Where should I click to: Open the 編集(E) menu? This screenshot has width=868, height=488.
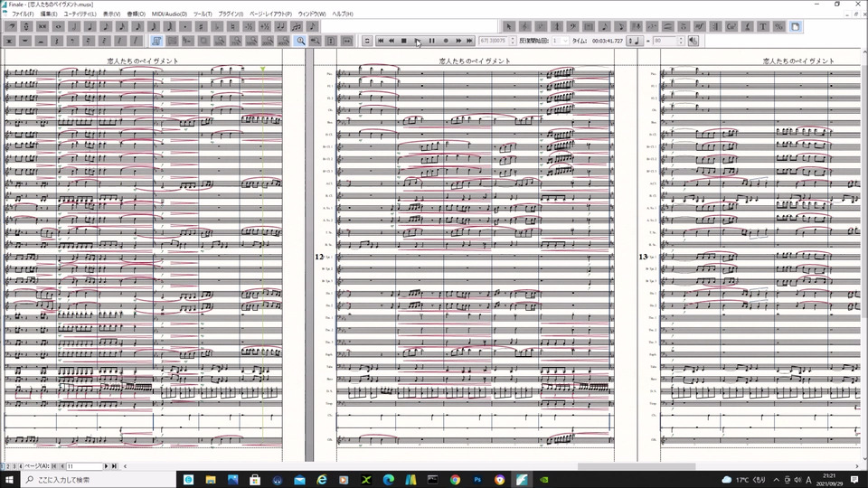[x=49, y=14]
